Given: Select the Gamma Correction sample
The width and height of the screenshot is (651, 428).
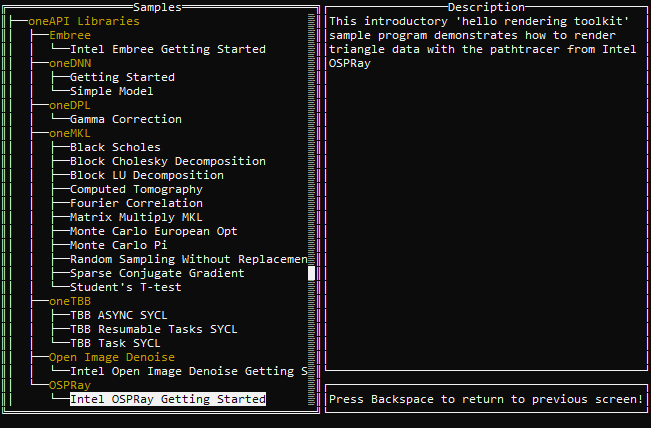Looking at the screenshot, I should [126, 119].
